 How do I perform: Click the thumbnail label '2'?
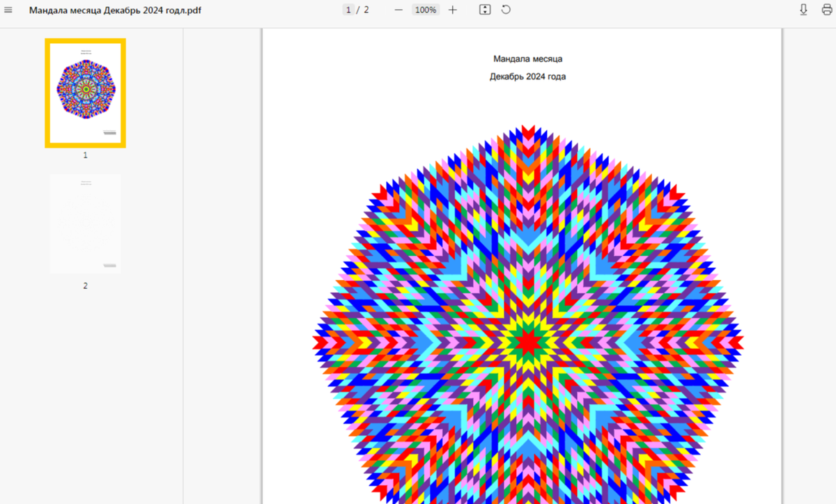(x=85, y=285)
